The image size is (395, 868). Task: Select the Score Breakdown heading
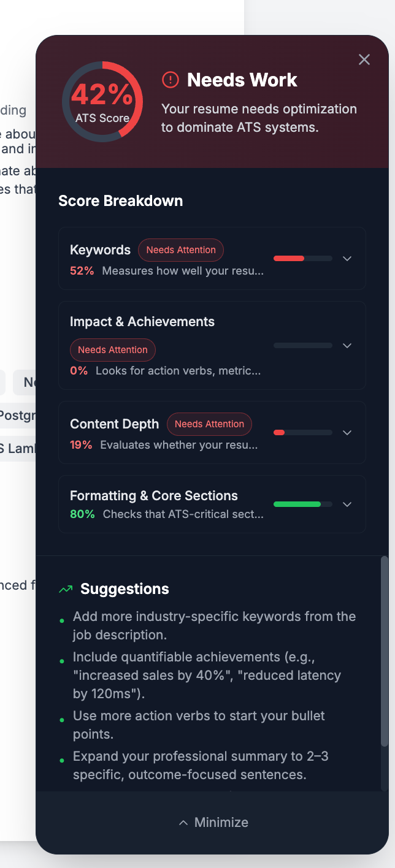pos(121,200)
